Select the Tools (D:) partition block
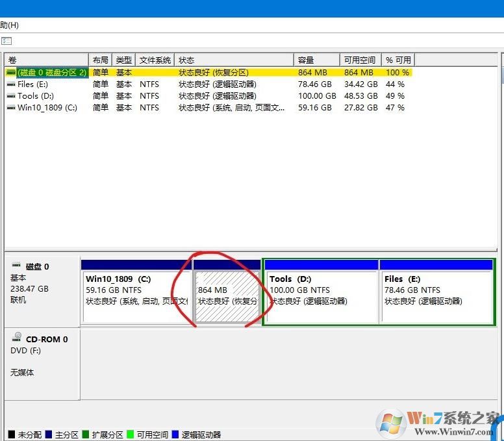Screen dimensions: 504x441 coord(321,296)
